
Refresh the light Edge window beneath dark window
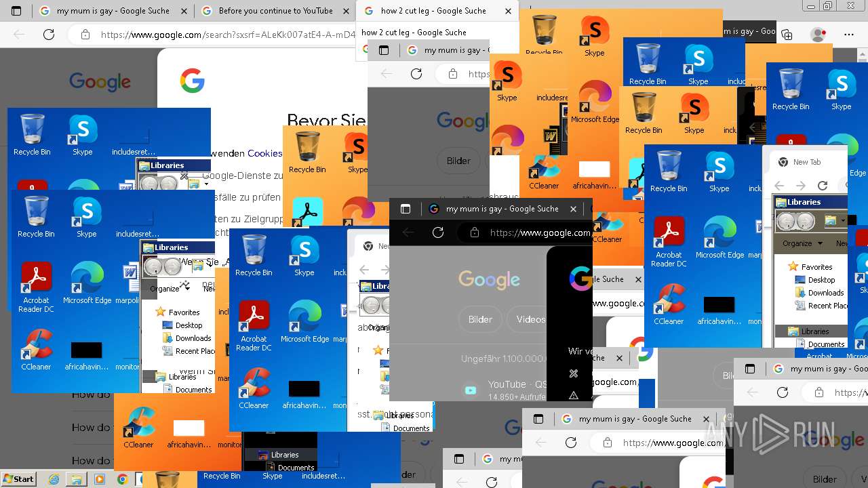(x=571, y=443)
